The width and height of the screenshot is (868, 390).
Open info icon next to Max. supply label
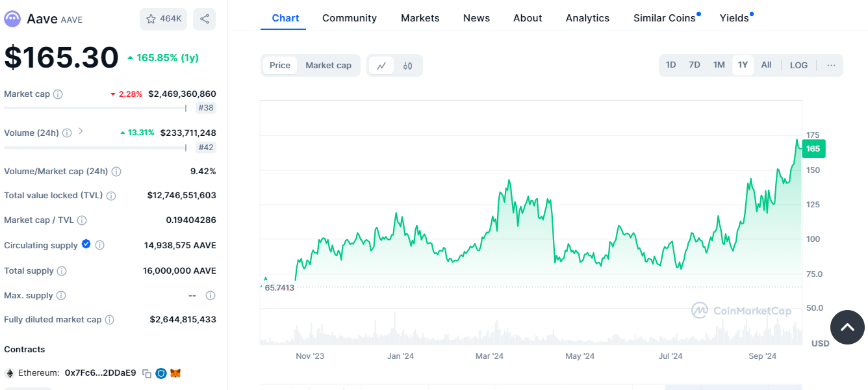click(61, 296)
